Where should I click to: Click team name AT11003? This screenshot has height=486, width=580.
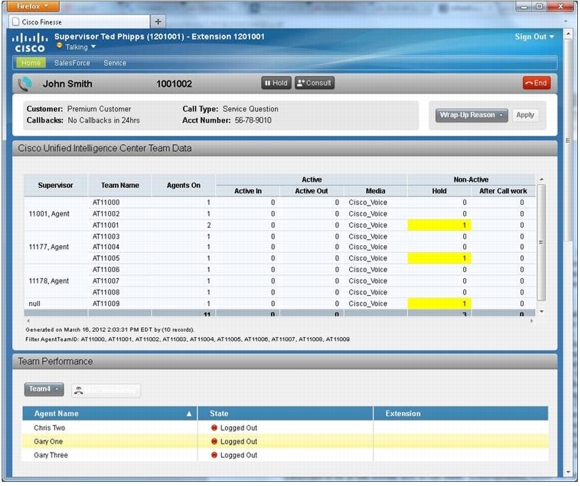[x=106, y=237]
